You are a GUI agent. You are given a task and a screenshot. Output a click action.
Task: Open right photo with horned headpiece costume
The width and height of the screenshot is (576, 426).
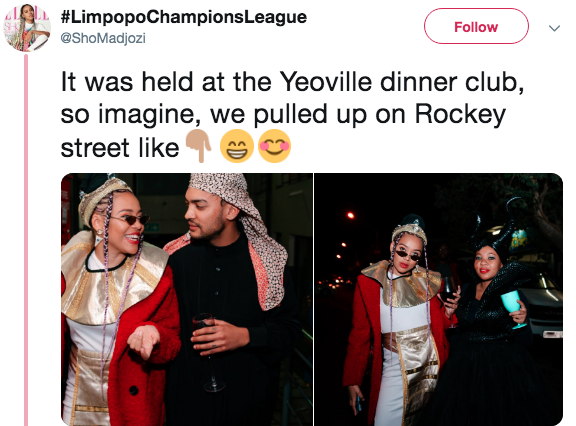point(439,299)
